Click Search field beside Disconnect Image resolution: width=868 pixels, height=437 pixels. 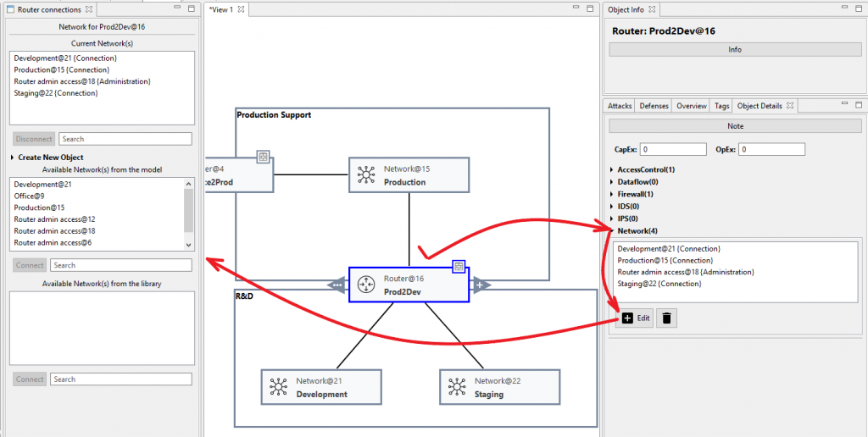[125, 139]
